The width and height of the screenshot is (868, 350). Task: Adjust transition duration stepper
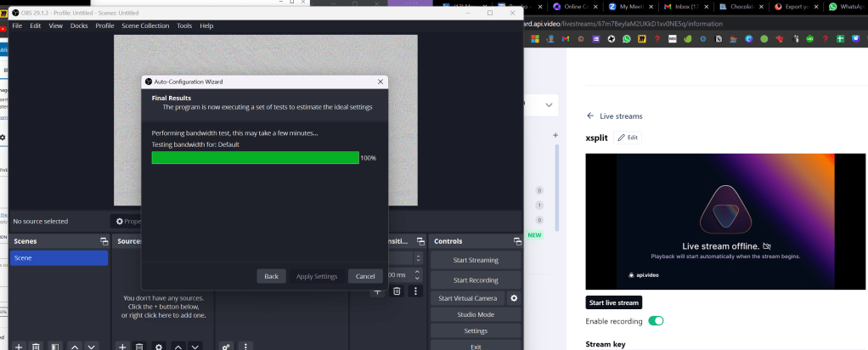coord(419,274)
